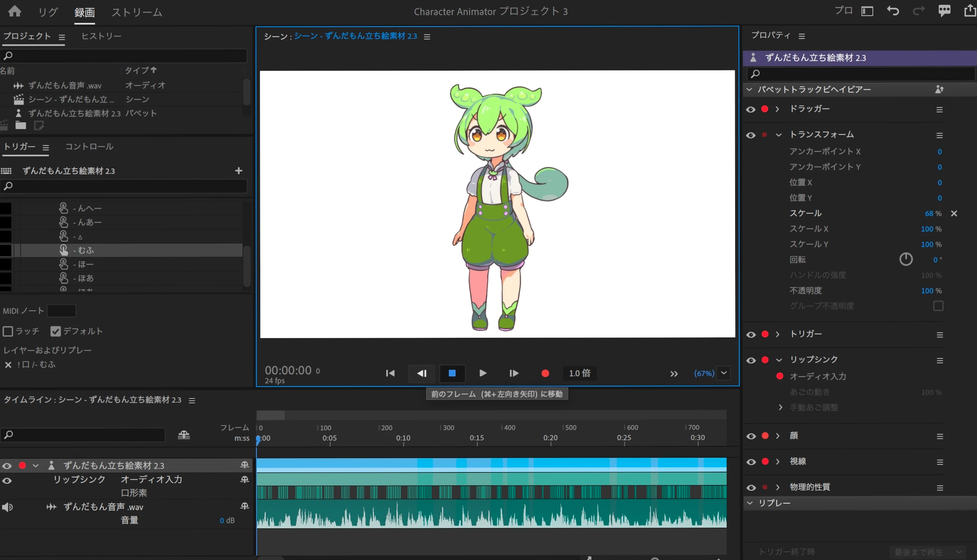977x560 pixels.
Task: Mute the ずんだもん音声.wav audio track
Action: [7, 507]
